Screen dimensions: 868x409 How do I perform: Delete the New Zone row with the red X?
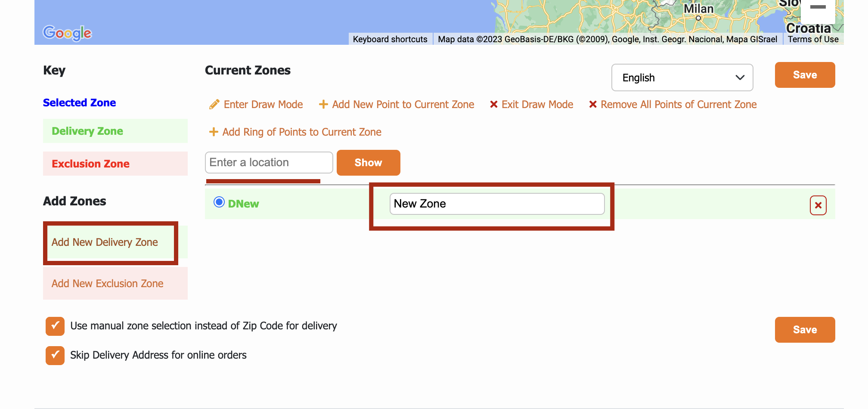(x=818, y=205)
